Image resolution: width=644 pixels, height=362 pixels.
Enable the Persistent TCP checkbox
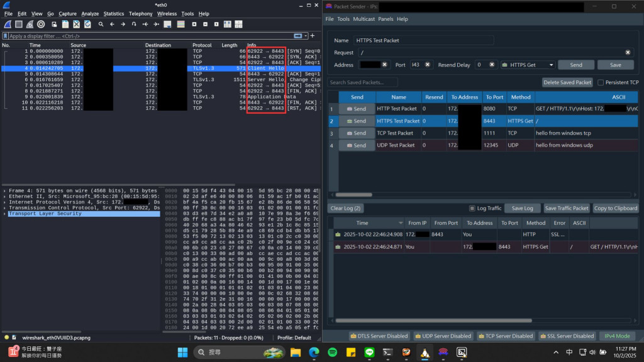(601, 82)
